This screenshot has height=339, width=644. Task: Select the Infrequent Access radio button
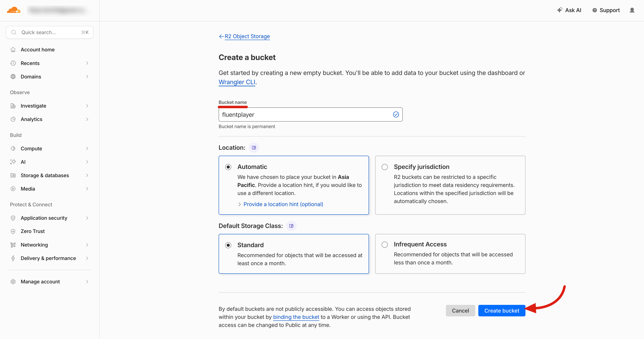[385, 244]
